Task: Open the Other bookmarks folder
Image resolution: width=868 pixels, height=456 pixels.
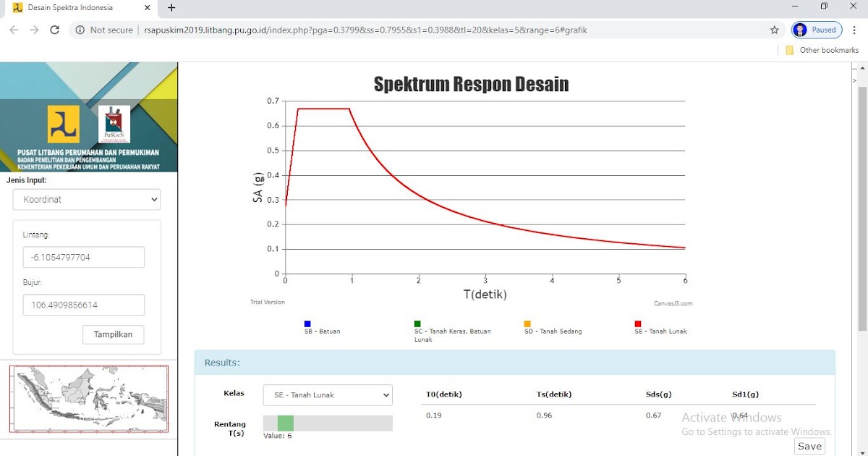Action: (x=822, y=50)
